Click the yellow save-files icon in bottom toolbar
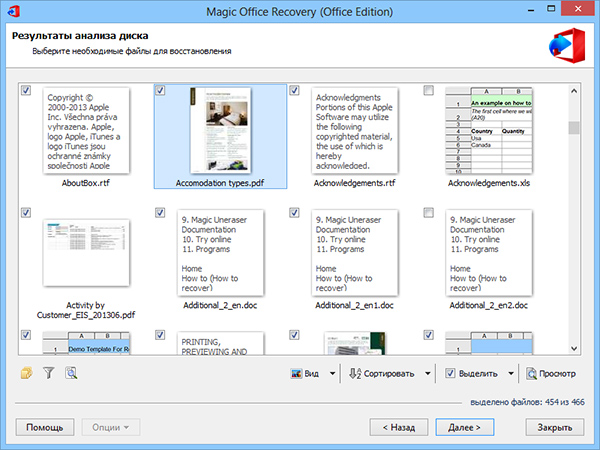Viewport: 600px width, 450px height. click(26, 373)
